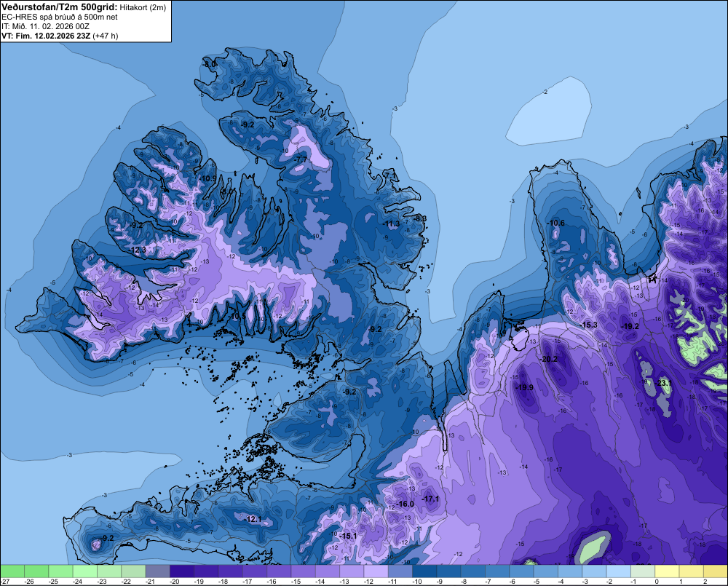Click the bold "-12.3" temperature label
Image resolution: width=728 pixels, height=586 pixels.
(x=138, y=250)
